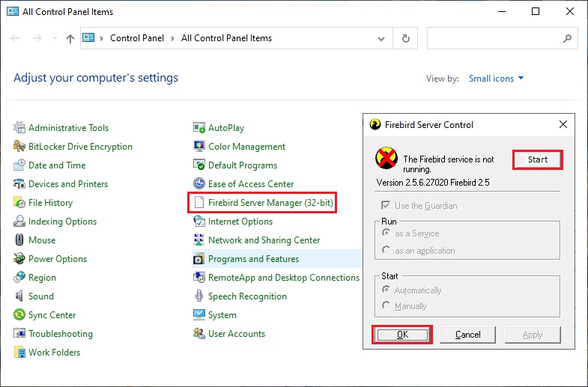Open the recent locations dropdown arrow

(x=55, y=38)
